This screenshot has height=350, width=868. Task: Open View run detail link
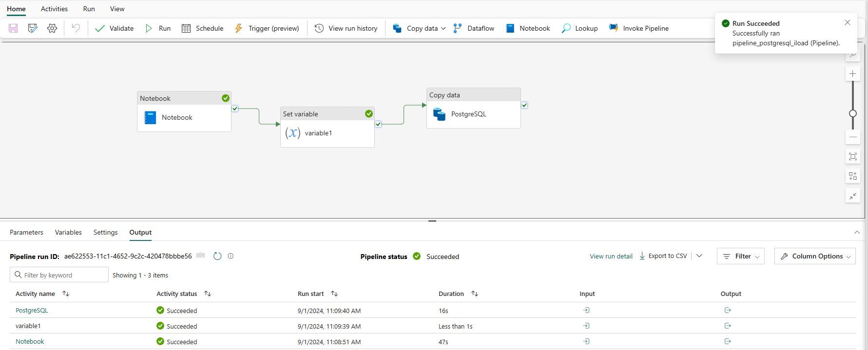click(611, 256)
